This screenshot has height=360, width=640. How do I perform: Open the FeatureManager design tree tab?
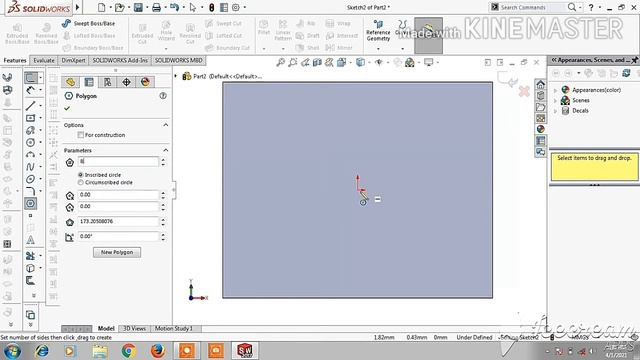pos(70,82)
